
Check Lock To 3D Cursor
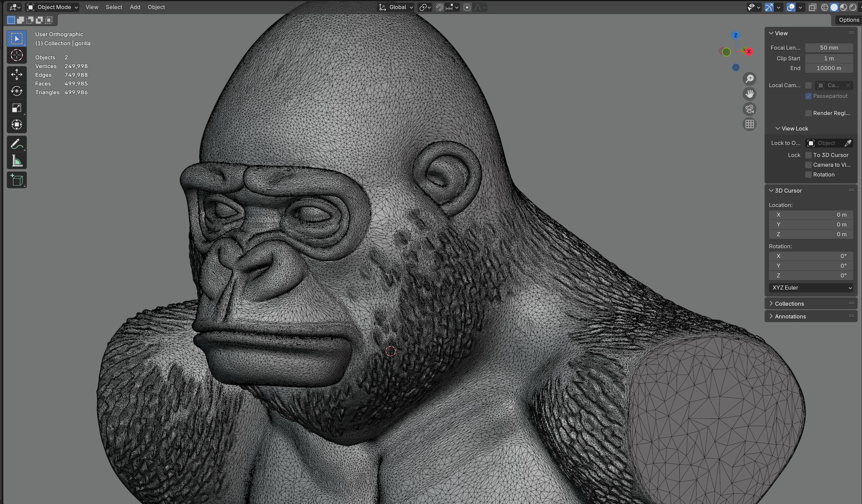(x=808, y=155)
